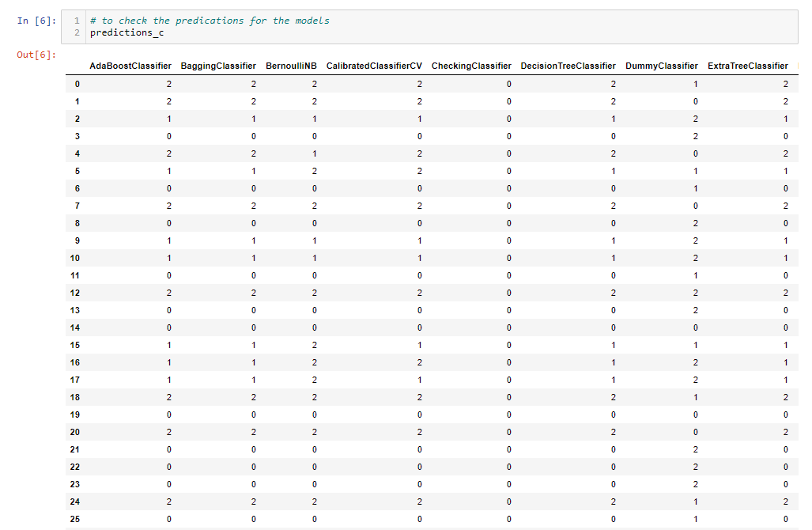Click DummyClassifier value in row 1
Viewport: 812px width, 530px height.
[x=696, y=101]
